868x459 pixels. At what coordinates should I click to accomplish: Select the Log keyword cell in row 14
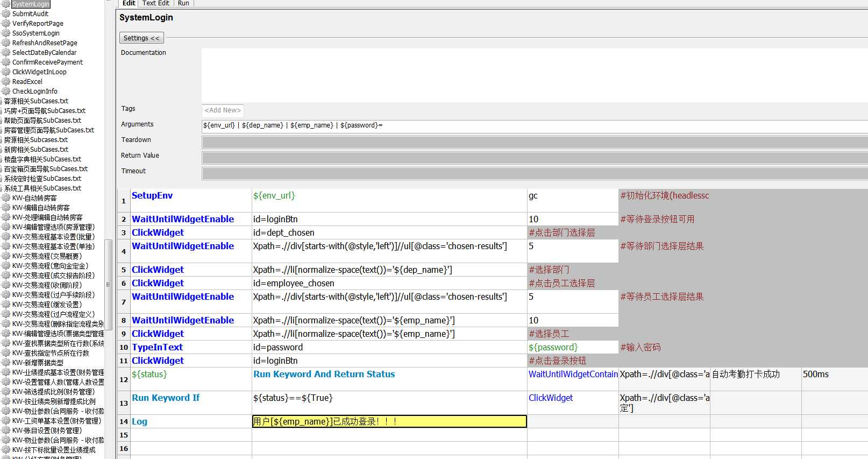coord(191,421)
